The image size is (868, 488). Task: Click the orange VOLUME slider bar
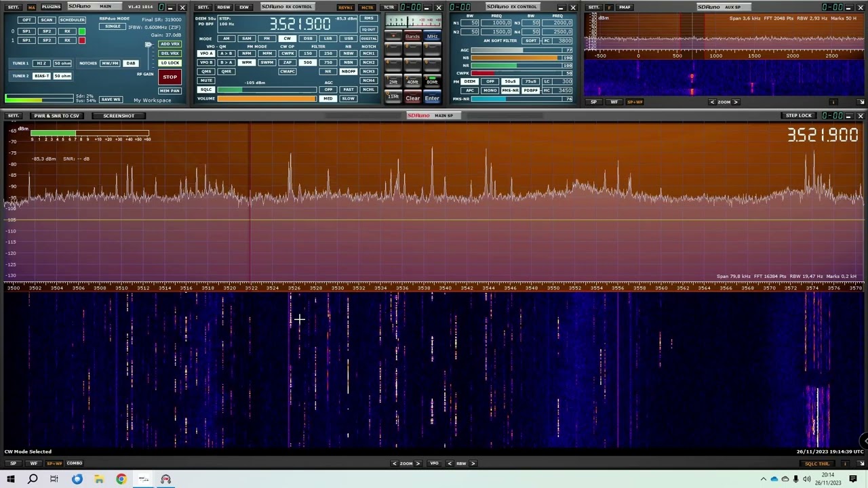[x=267, y=99]
